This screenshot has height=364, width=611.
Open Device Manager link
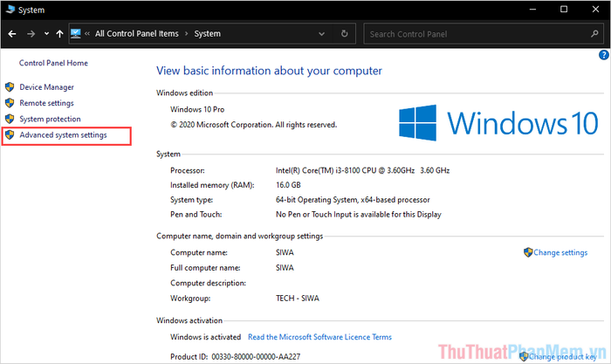[x=47, y=87]
